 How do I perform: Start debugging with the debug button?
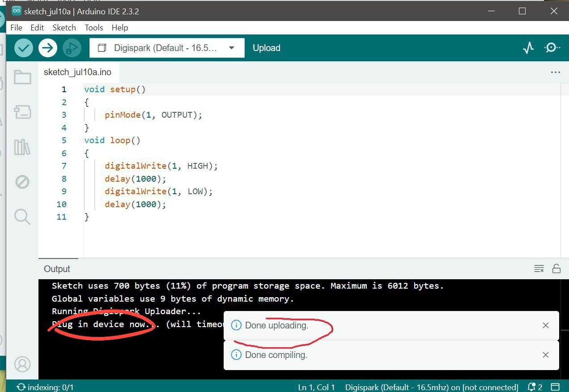pos(72,48)
